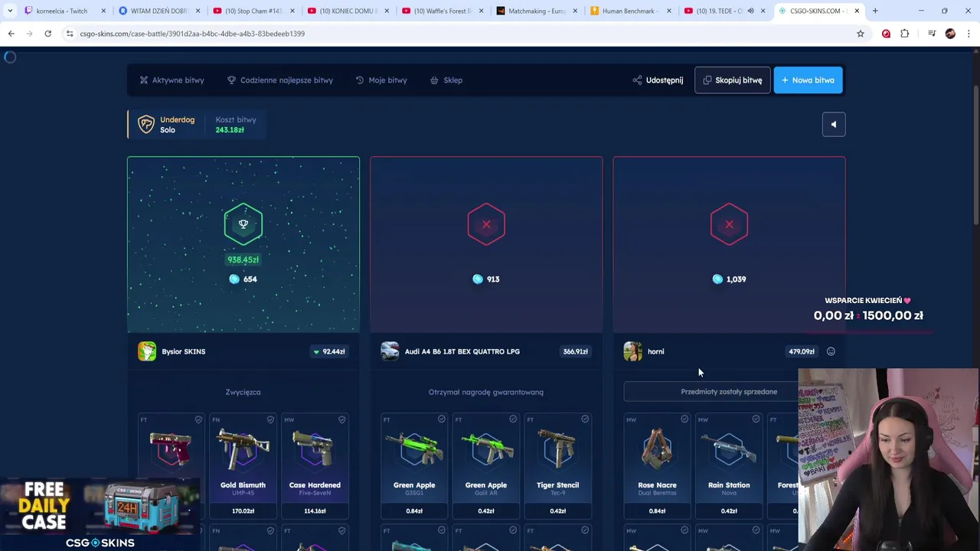This screenshot has width=980, height=551.
Task: Click the Underdog mode shield icon
Action: (145, 124)
